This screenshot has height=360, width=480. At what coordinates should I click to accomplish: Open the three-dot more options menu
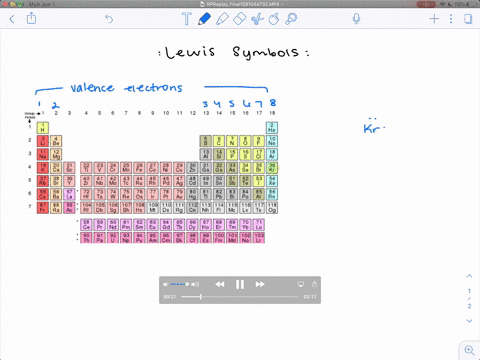(451, 19)
